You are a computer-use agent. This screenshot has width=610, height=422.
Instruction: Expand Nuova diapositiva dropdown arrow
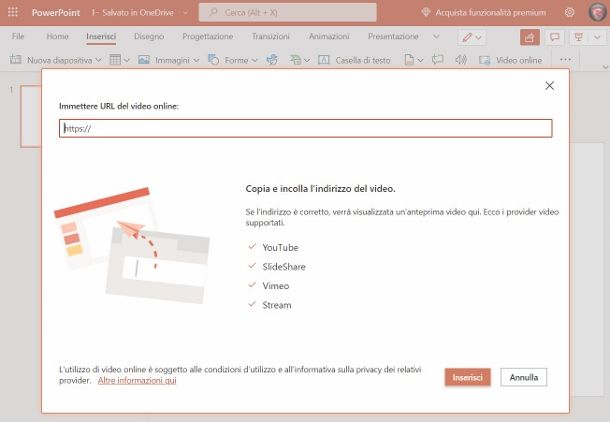(x=98, y=60)
